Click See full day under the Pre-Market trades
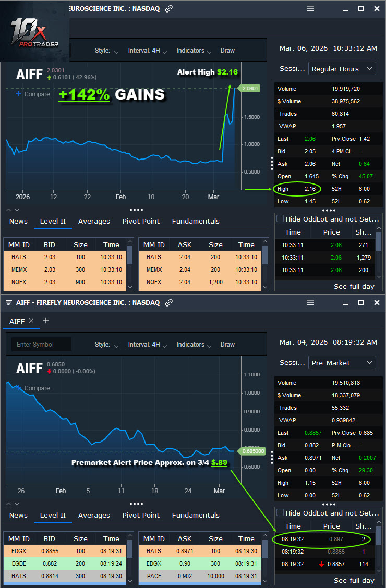 pyautogui.click(x=354, y=580)
